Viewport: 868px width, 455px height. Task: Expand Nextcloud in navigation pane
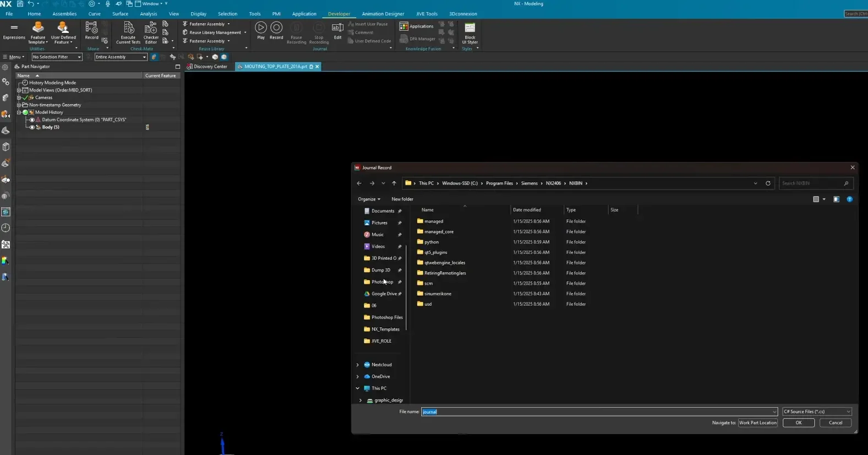[x=358, y=365]
